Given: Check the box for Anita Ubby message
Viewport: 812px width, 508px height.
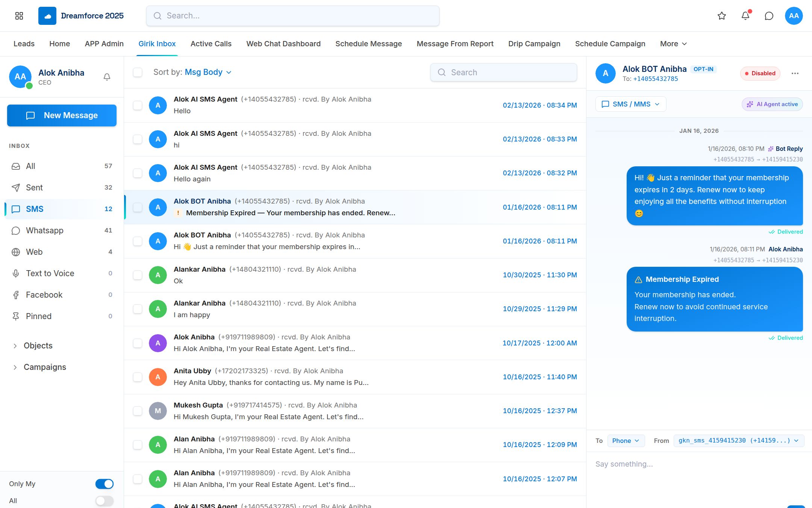Looking at the screenshot, I should point(138,377).
